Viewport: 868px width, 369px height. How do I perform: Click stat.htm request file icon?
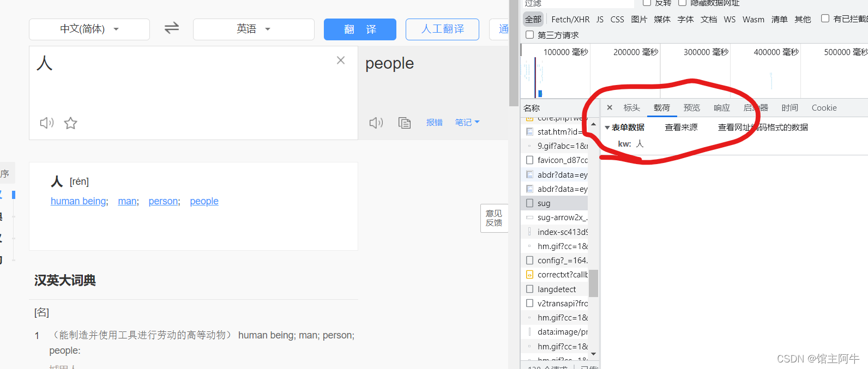(529, 131)
